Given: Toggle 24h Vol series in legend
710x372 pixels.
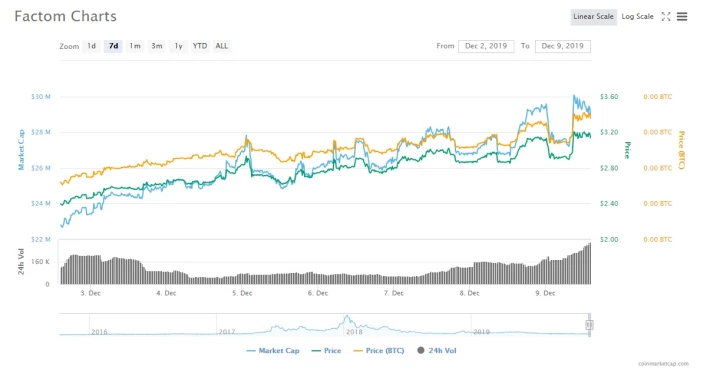Looking at the screenshot, I should [437, 351].
